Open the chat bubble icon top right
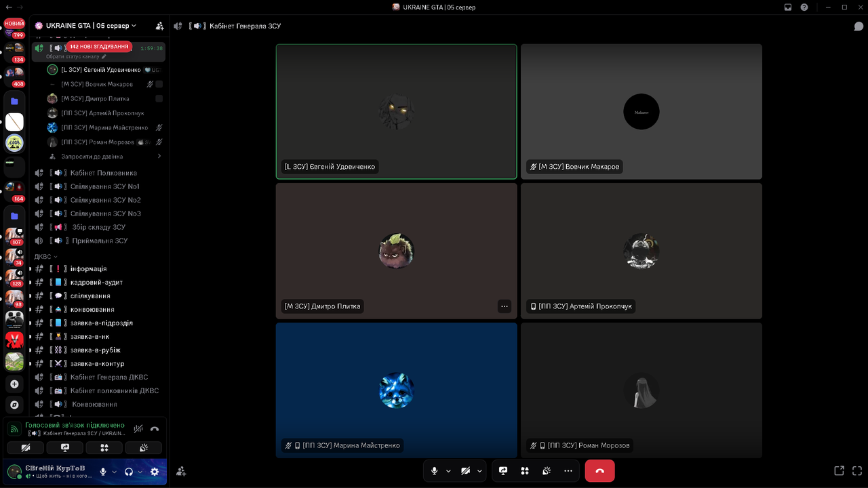Screen dimensions: 868x488 pos(859,26)
